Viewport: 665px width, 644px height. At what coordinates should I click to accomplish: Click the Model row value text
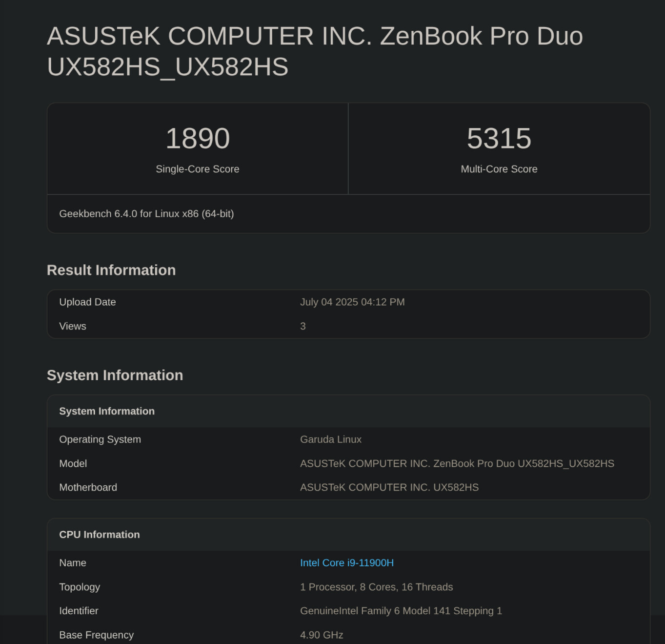pos(457,463)
